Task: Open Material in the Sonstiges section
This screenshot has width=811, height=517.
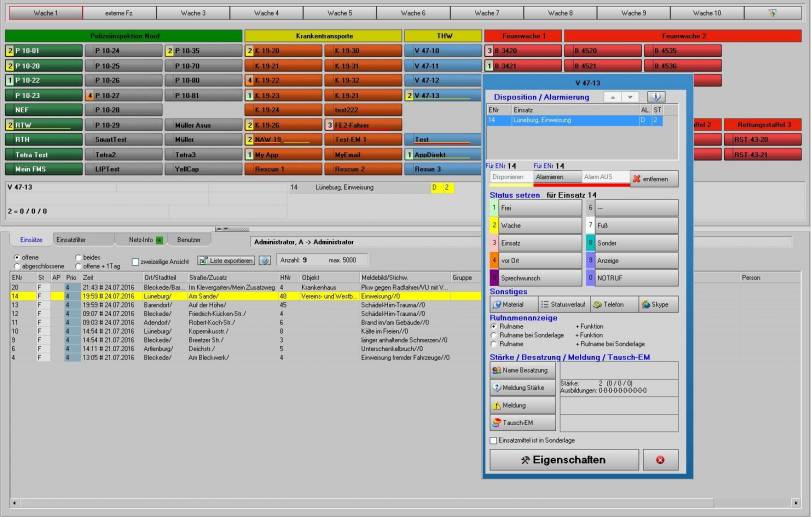Action: tap(511, 304)
